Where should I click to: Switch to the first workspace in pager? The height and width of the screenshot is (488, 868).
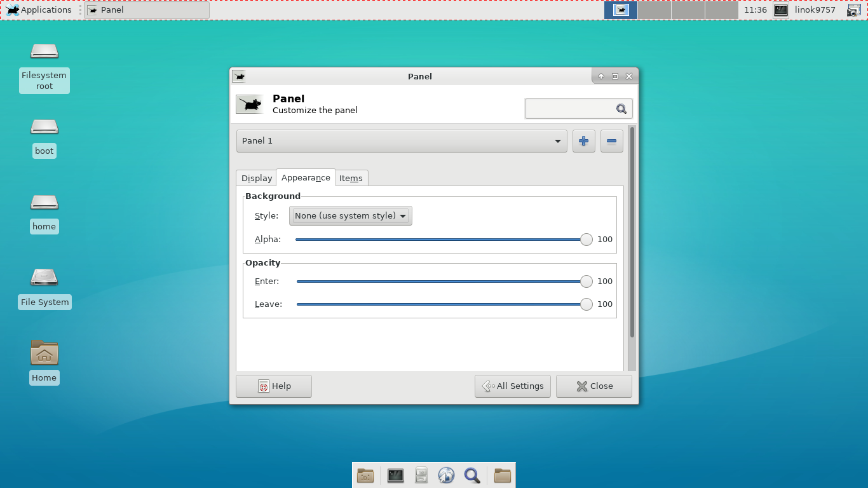621,10
